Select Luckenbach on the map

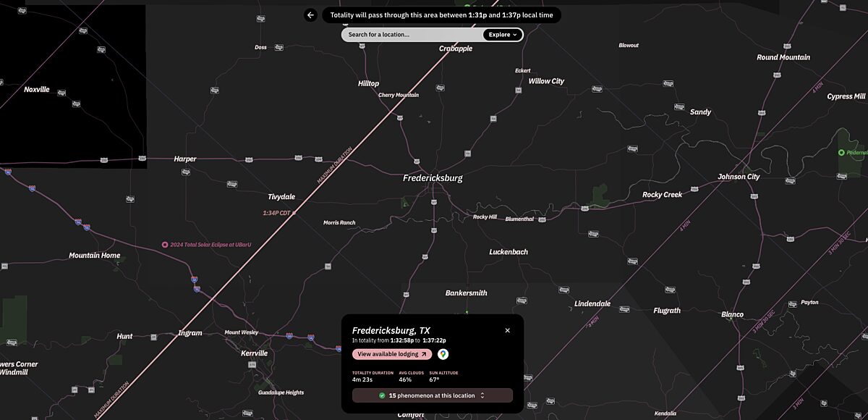508,251
